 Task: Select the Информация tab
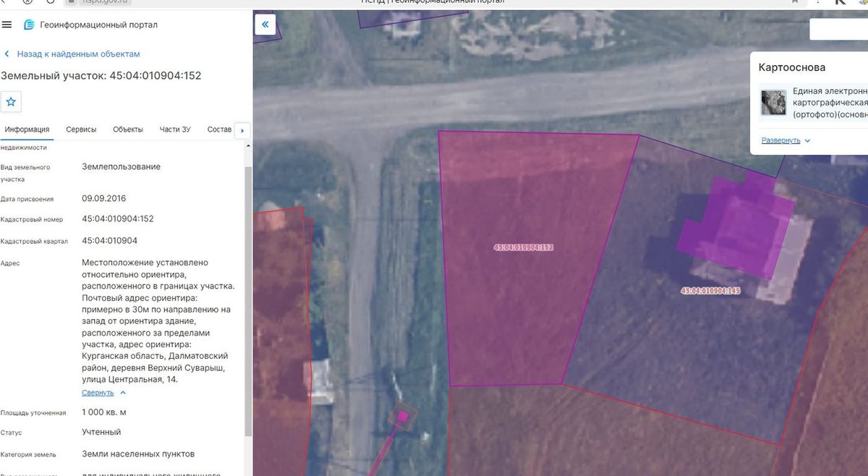[27, 129]
